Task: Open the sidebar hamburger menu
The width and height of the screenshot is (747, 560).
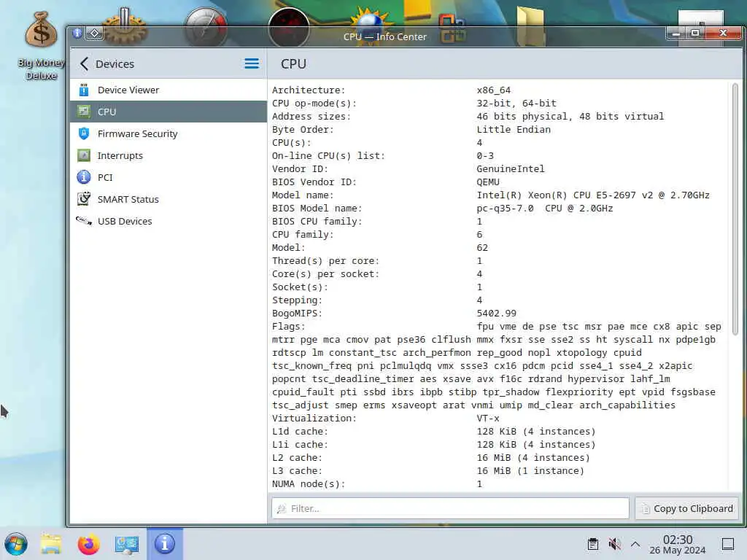Action: click(252, 63)
